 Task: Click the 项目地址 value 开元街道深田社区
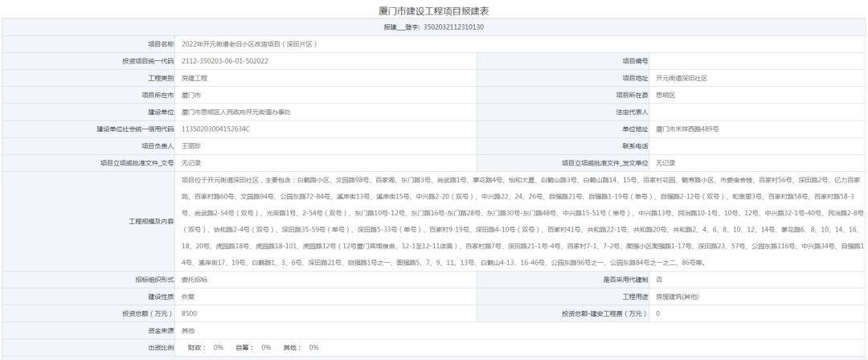682,78
